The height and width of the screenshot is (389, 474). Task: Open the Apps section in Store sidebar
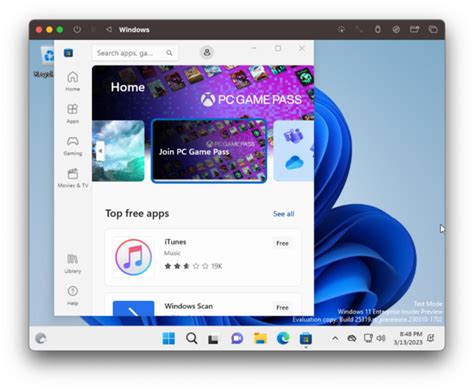point(73,113)
